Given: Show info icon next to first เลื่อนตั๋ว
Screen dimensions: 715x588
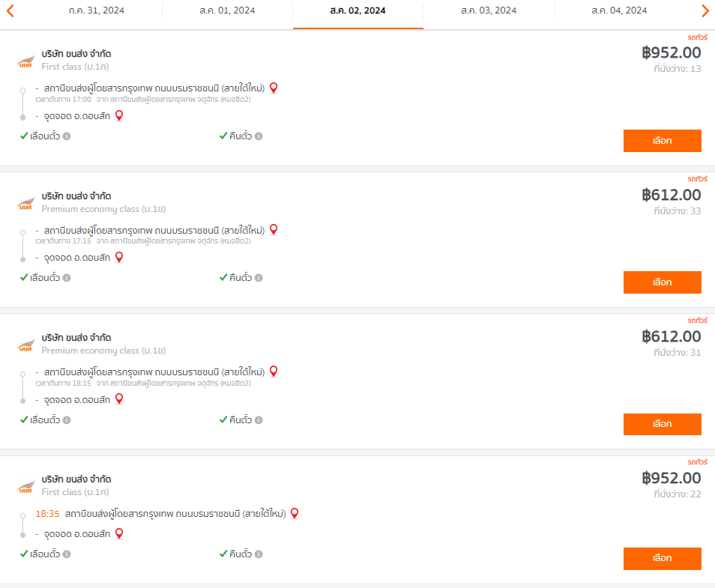Looking at the screenshot, I should pyautogui.click(x=67, y=136).
